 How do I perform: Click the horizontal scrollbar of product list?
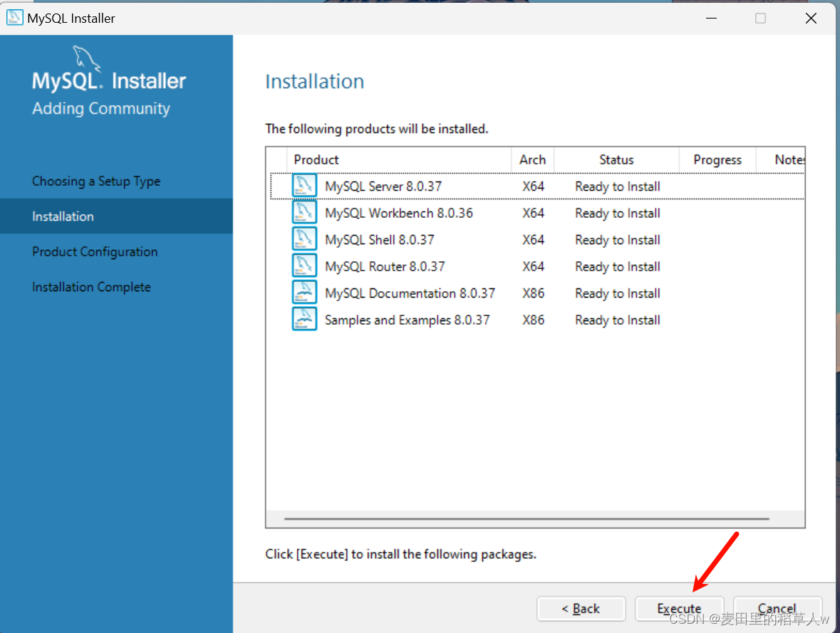click(527, 518)
